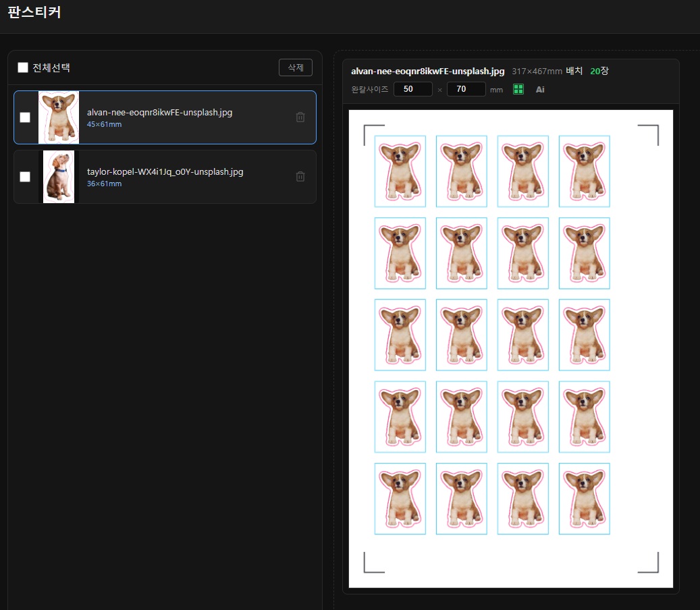Delete alvan-nee file via trash icon
The image size is (700, 610).
pyautogui.click(x=300, y=117)
